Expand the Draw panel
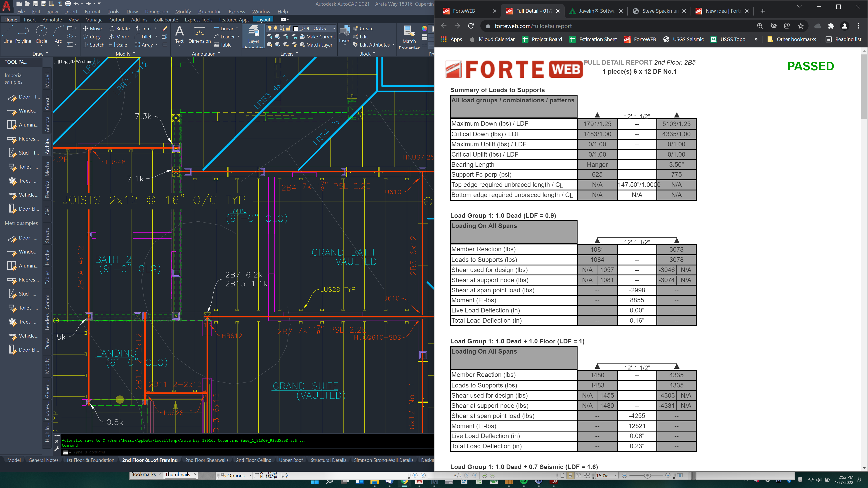The image size is (868, 488). 40,54
